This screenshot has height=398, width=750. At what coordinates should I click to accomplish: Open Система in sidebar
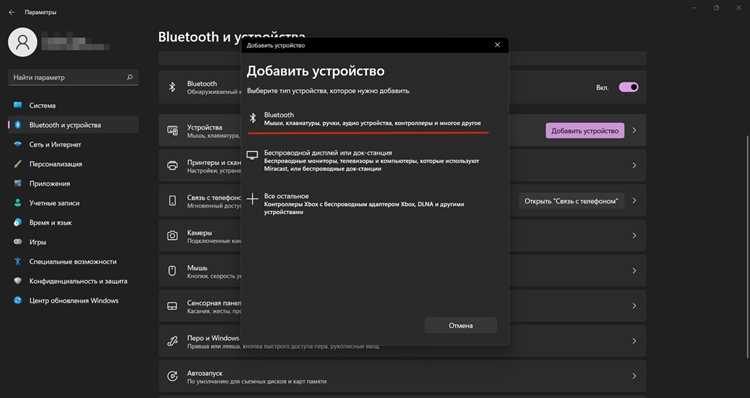73,105
